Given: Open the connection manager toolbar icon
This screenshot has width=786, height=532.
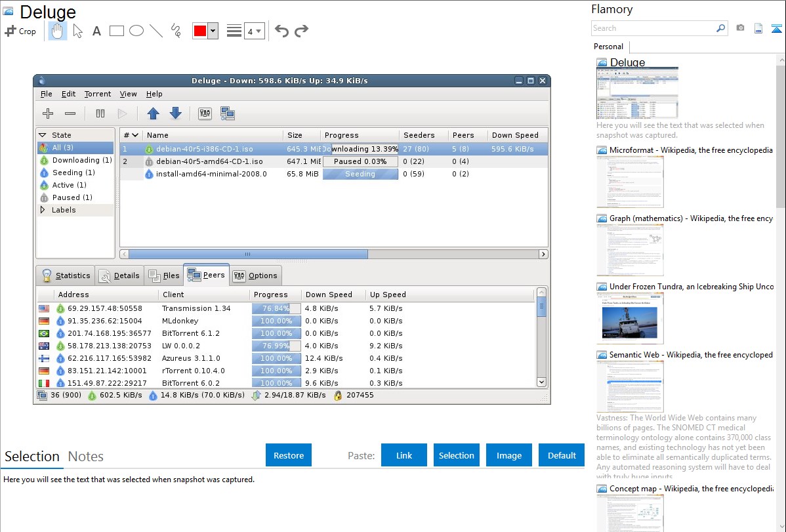Looking at the screenshot, I should pos(228,113).
